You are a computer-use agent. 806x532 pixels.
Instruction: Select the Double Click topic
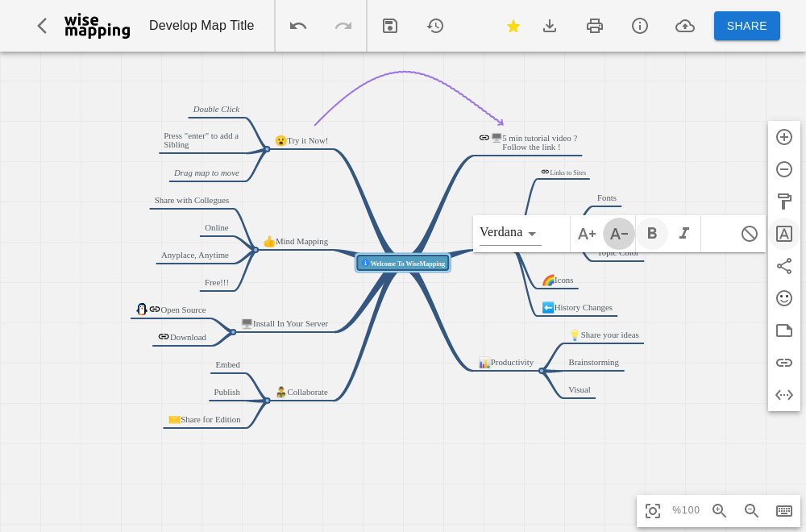(216, 109)
